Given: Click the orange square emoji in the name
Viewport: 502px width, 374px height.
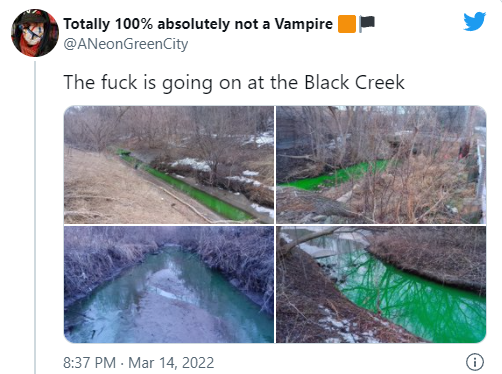Looking at the screenshot, I should 347,24.
